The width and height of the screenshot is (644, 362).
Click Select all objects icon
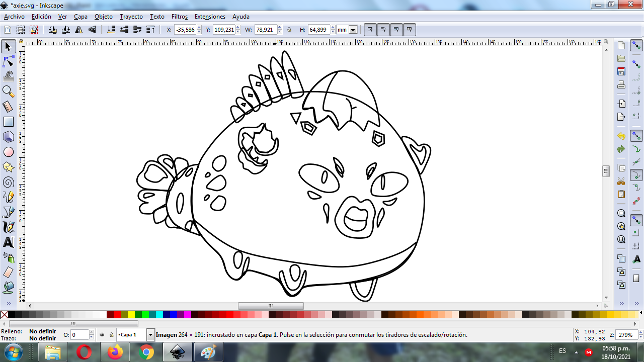7,30
